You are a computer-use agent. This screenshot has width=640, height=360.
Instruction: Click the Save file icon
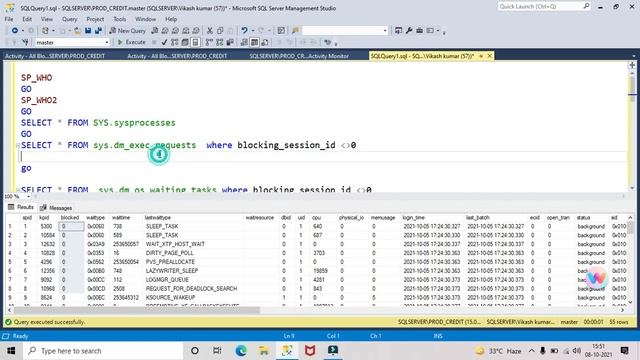tap(88, 31)
